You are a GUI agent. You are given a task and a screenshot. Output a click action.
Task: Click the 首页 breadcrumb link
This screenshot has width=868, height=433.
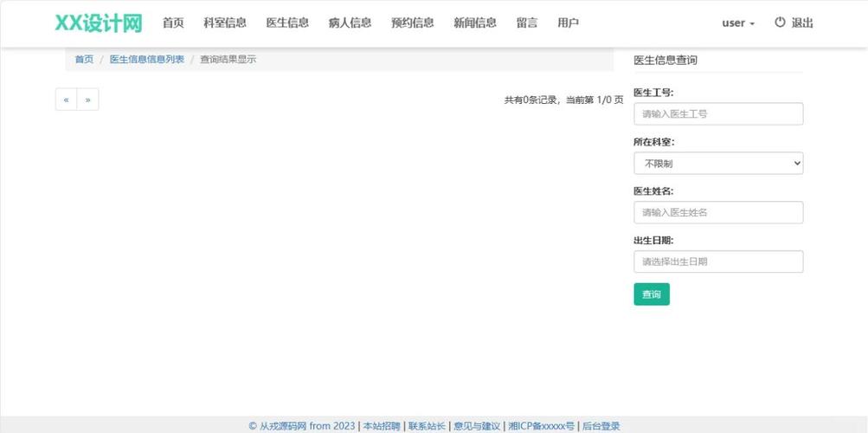(84, 59)
